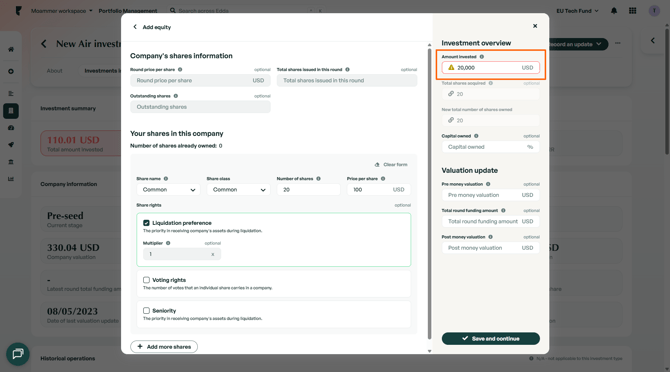Screen dimensions: 670x372
Task: Click info icon next to Share name
Action: coord(166,179)
